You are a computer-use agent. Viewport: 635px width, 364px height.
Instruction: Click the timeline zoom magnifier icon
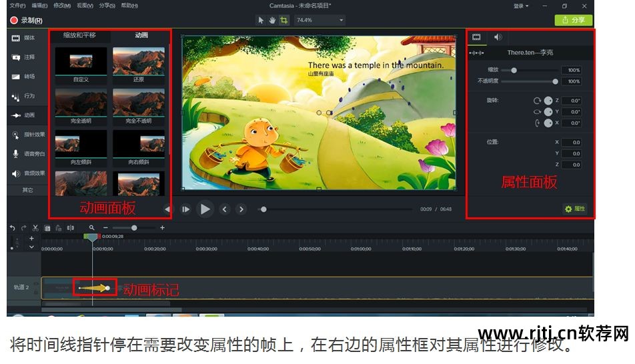click(92, 228)
